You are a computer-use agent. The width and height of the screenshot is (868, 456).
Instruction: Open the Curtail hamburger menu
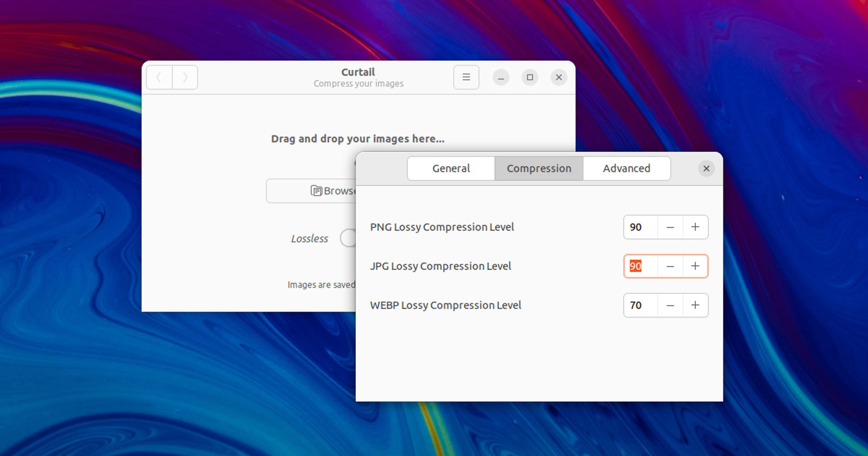(x=466, y=77)
